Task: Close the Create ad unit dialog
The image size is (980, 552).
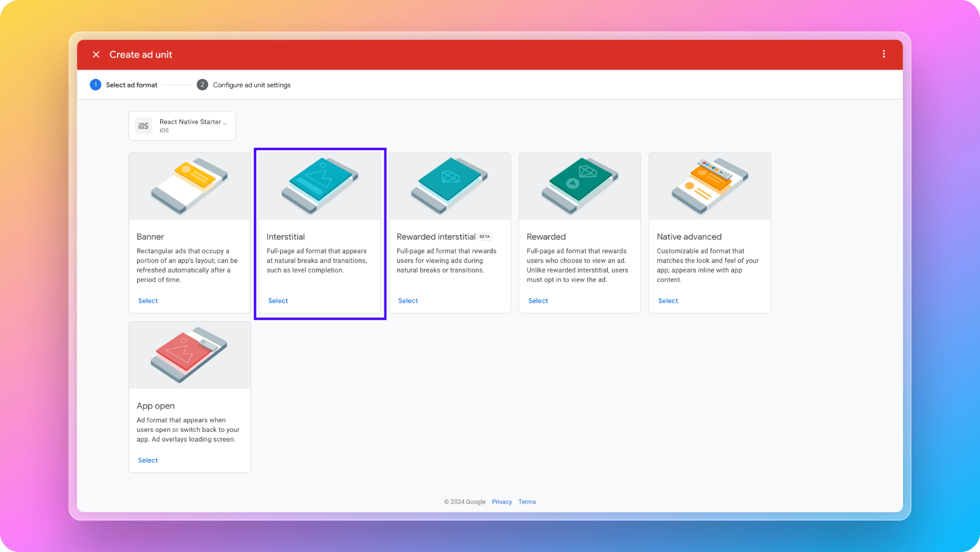Action: tap(96, 54)
